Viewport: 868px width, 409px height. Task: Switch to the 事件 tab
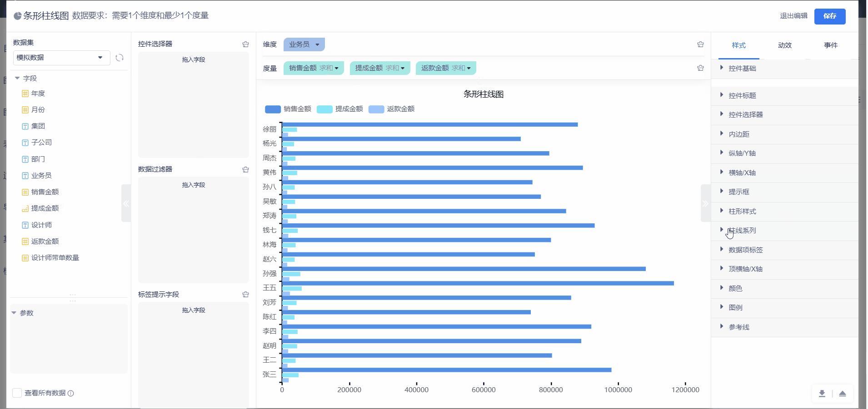point(831,45)
